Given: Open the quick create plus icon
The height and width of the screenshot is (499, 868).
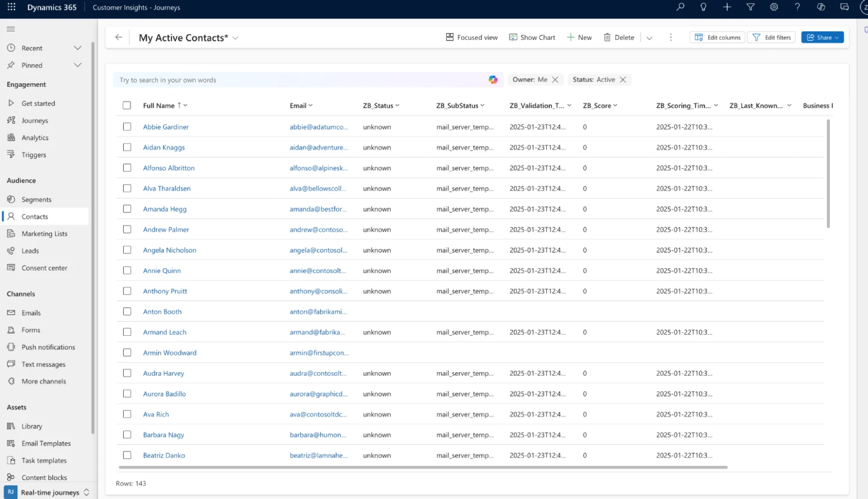Looking at the screenshot, I should (727, 8).
